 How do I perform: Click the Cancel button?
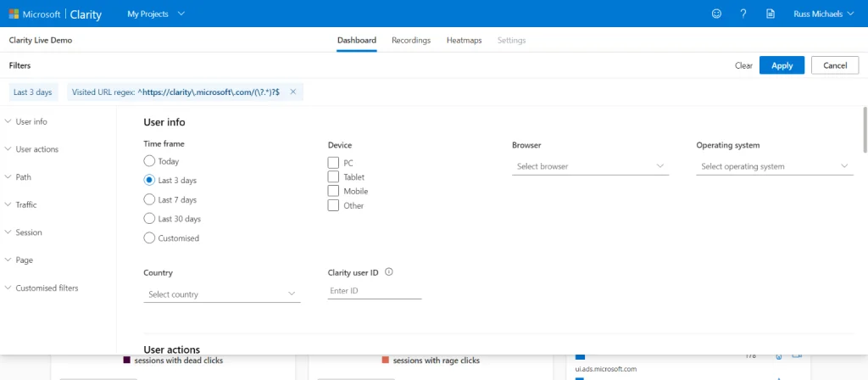[835, 65]
